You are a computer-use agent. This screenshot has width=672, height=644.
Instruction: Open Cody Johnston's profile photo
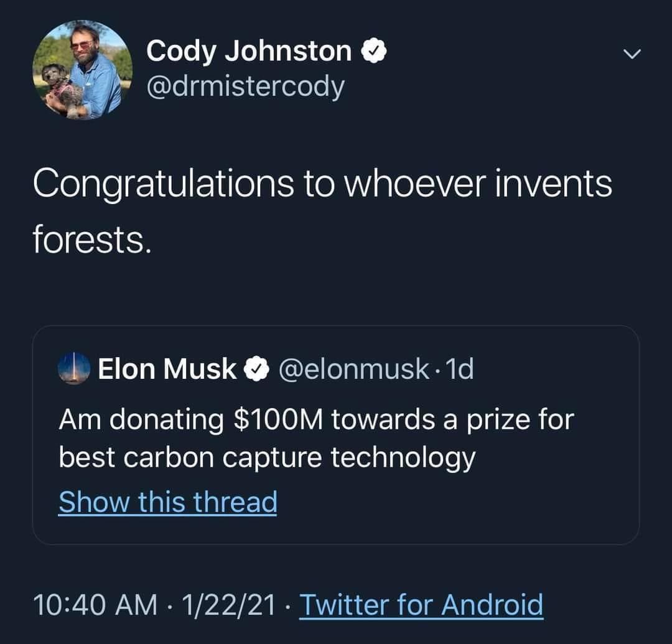point(83,70)
